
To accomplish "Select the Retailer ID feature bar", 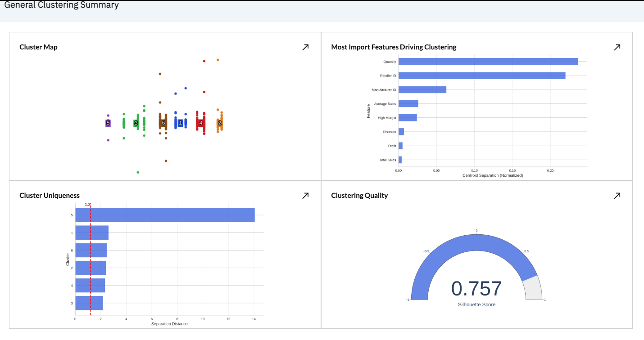I will (x=482, y=76).
